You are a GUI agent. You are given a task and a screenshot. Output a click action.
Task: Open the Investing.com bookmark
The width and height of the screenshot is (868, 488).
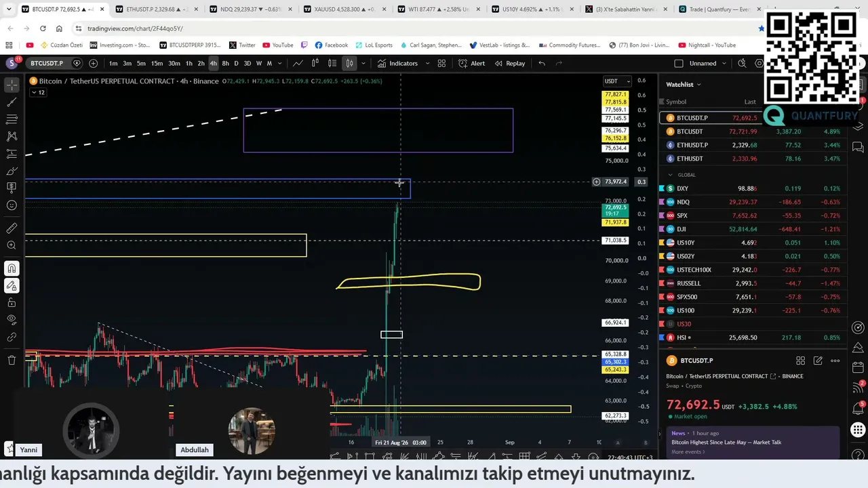coord(119,45)
